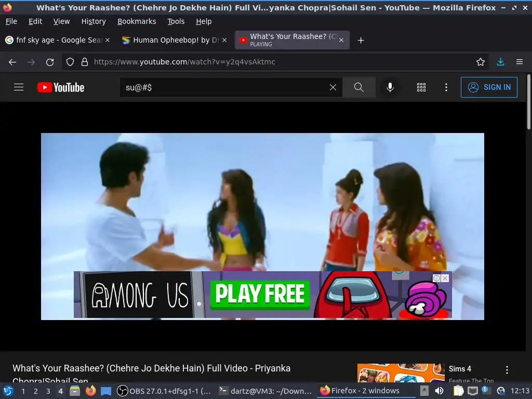Open the Bookmarks menu
The width and height of the screenshot is (532, 399).
point(137,21)
